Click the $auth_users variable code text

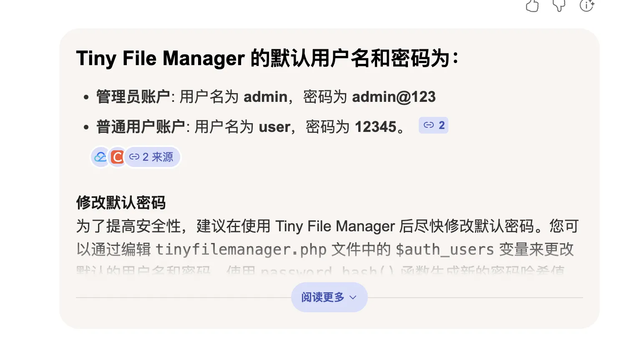[x=445, y=250]
